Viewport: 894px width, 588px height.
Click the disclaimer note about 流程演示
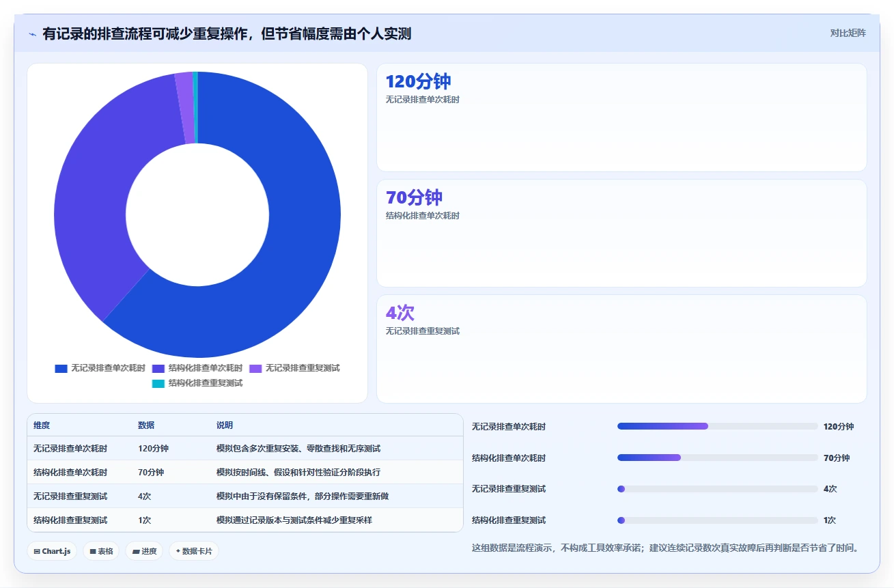point(665,548)
